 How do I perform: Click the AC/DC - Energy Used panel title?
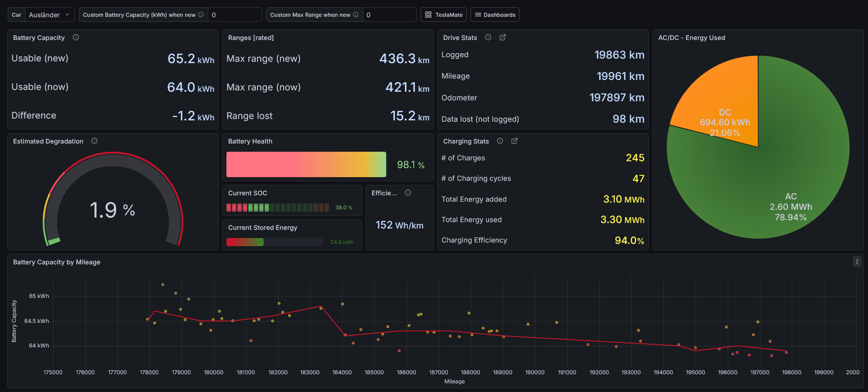[x=691, y=38]
